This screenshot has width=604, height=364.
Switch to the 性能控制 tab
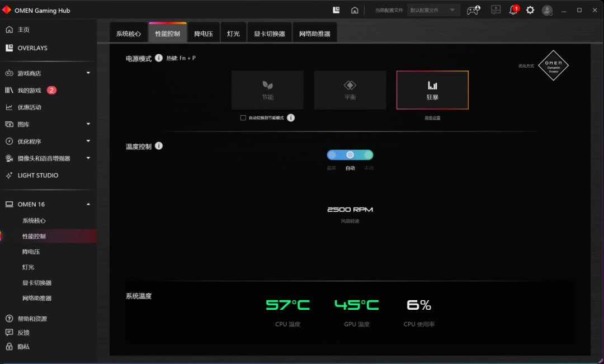click(x=168, y=33)
